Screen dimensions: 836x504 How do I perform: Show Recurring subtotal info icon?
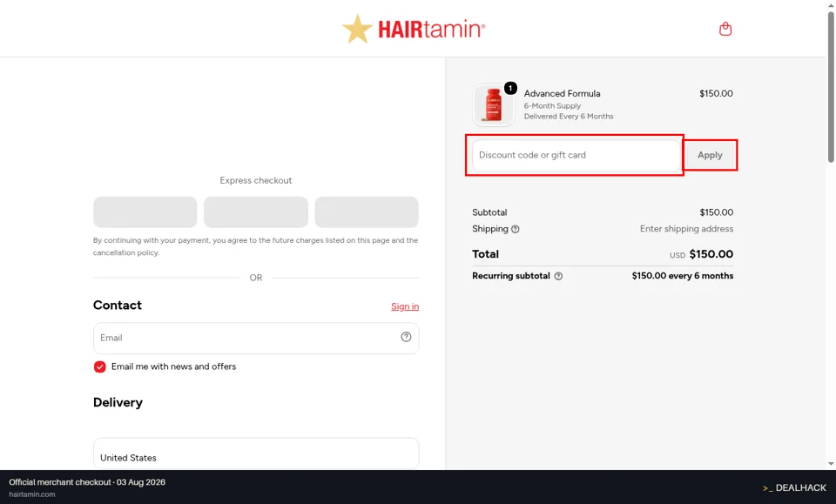point(558,276)
